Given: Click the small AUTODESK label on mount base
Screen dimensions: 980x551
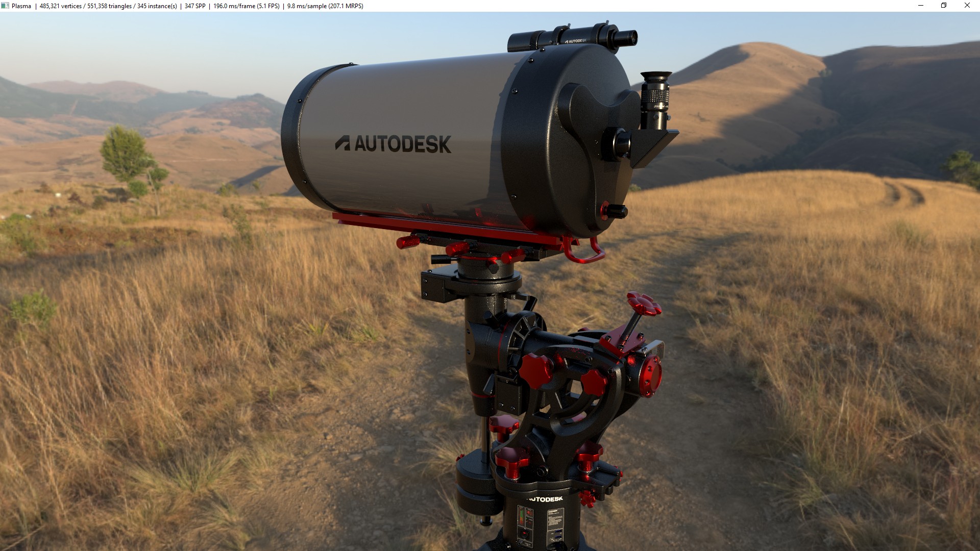Looking at the screenshot, I should coord(545,499).
